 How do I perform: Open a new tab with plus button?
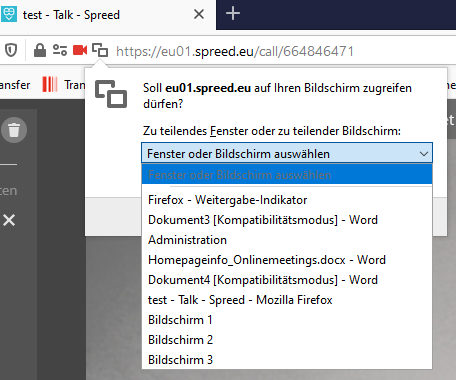pyautogui.click(x=233, y=14)
